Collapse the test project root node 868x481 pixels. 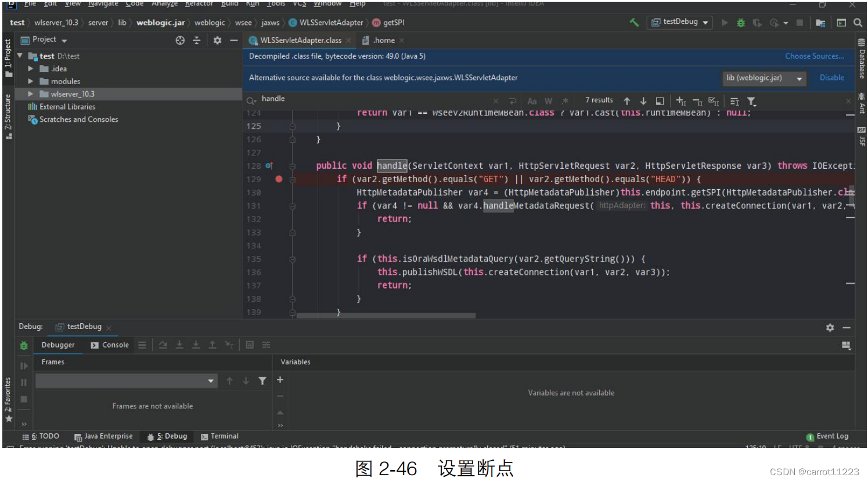(20, 56)
